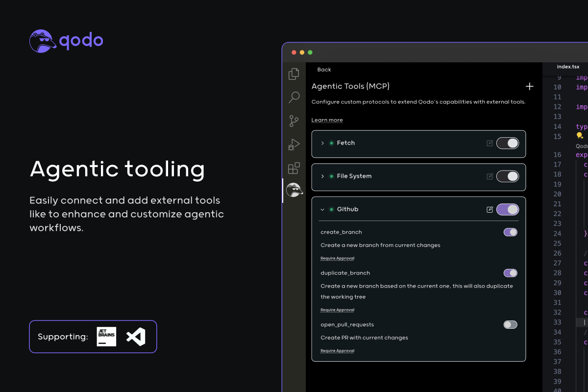Viewport: 588px width, 392px height.
Task: Toggle the Fetch tool switch
Action: point(508,143)
